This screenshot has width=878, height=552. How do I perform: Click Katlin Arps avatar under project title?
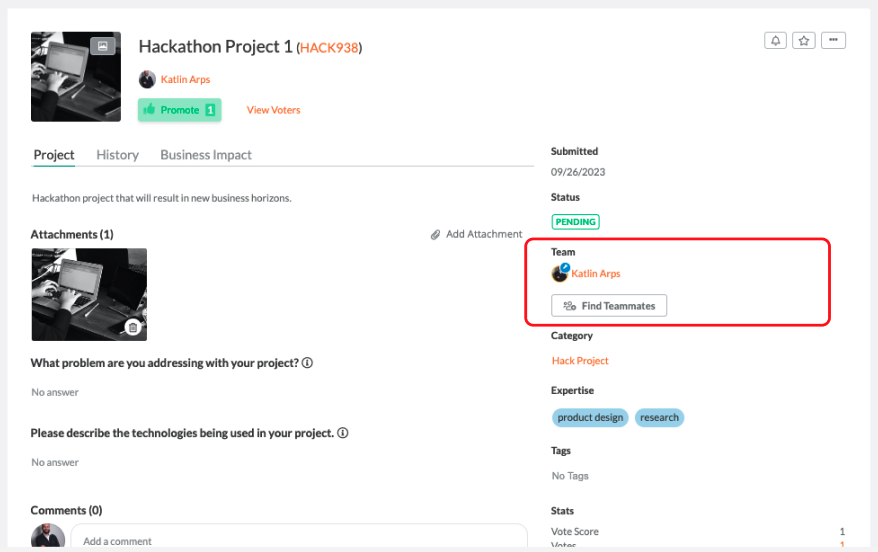(x=147, y=79)
